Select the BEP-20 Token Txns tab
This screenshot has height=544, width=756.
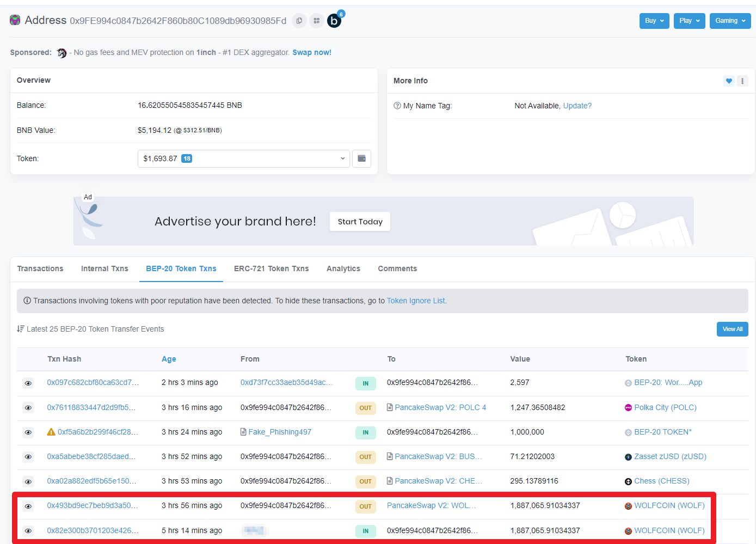point(181,268)
